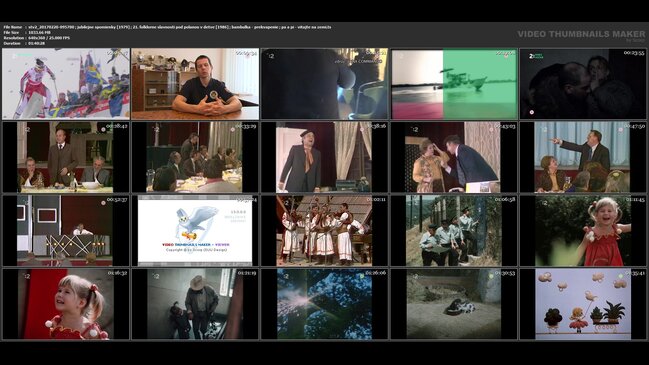
Task: Select the 01:26:06 sunlight through trees thumbnail
Action: [324, 304]
